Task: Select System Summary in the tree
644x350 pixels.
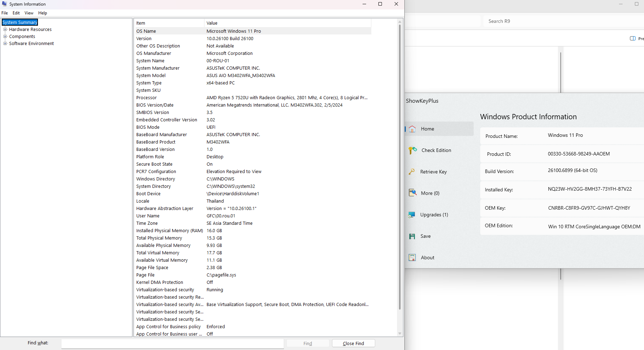Action: click(x=20, y=23)
